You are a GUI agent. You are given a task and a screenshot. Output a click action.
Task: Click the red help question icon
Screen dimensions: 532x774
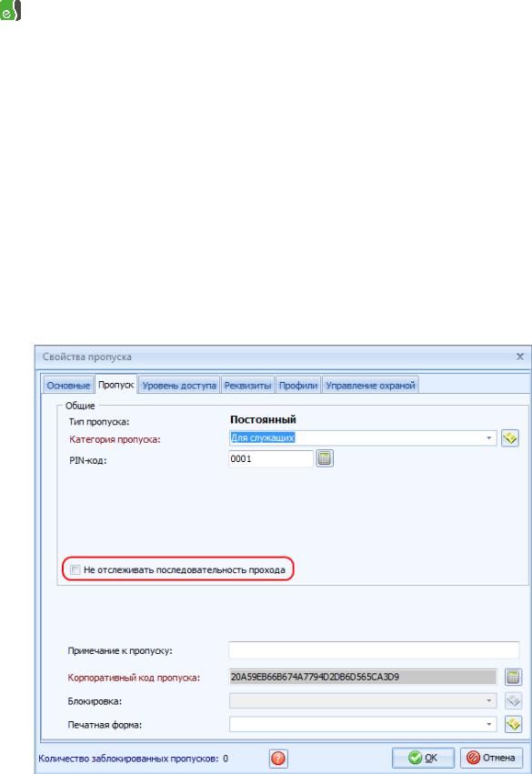point(278,759)
